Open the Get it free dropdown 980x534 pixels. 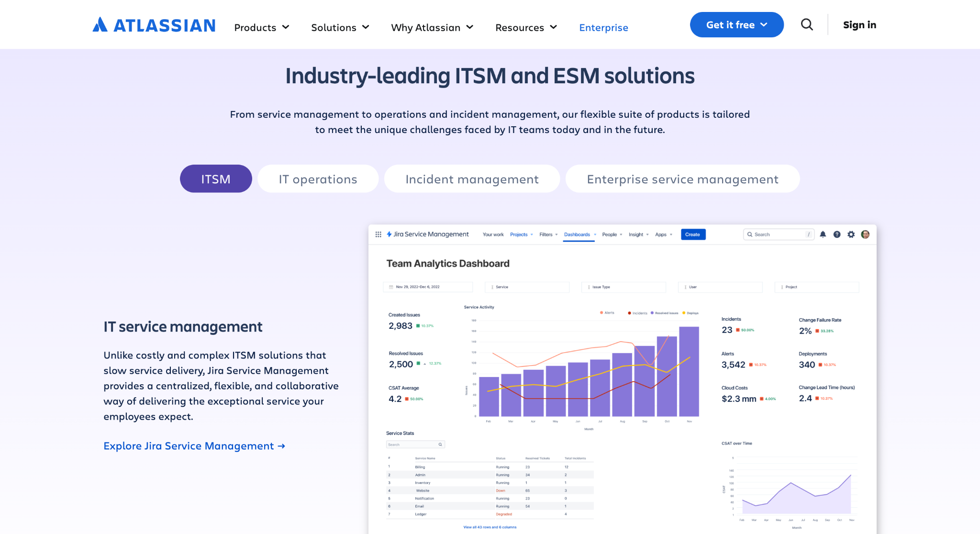pyautogui.click(x=736, y=25)
